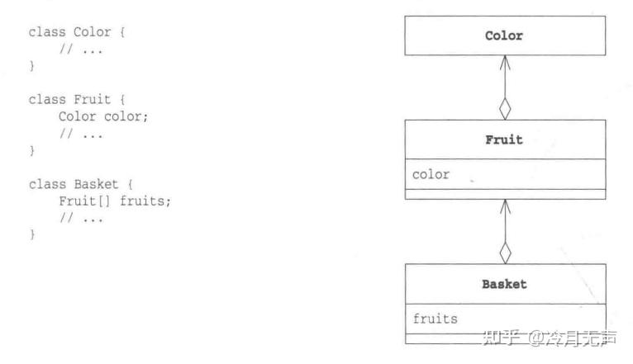Click the arrowhead pointing into the Color box
The image size is (633, 364).
tap(504, 63)
